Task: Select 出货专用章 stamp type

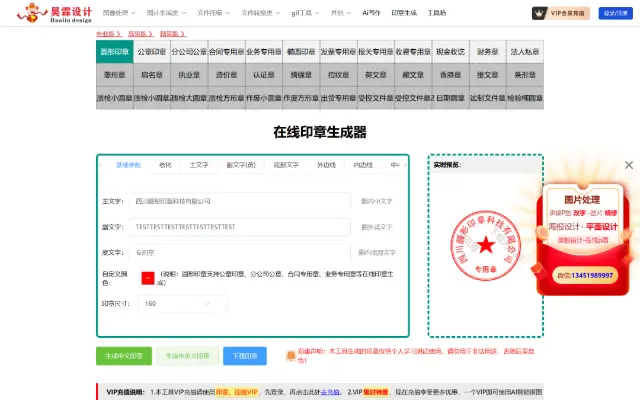Action: (x=338, y=98)
